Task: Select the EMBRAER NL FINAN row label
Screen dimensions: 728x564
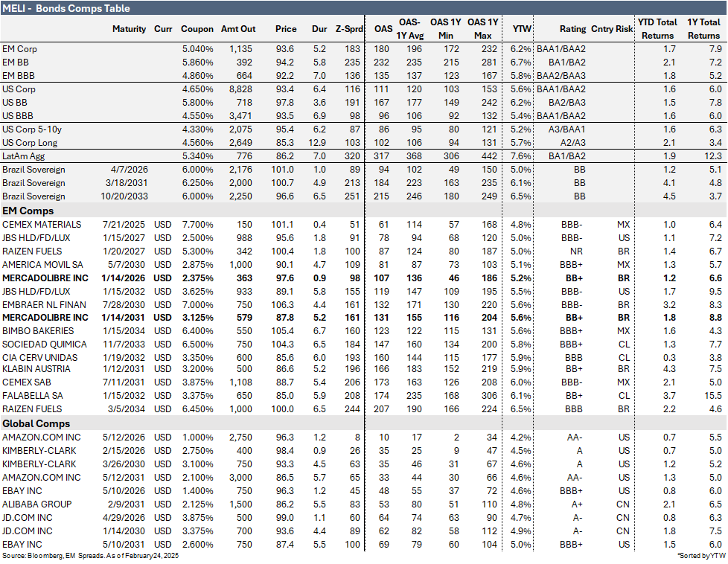Action: coord(44,304)
